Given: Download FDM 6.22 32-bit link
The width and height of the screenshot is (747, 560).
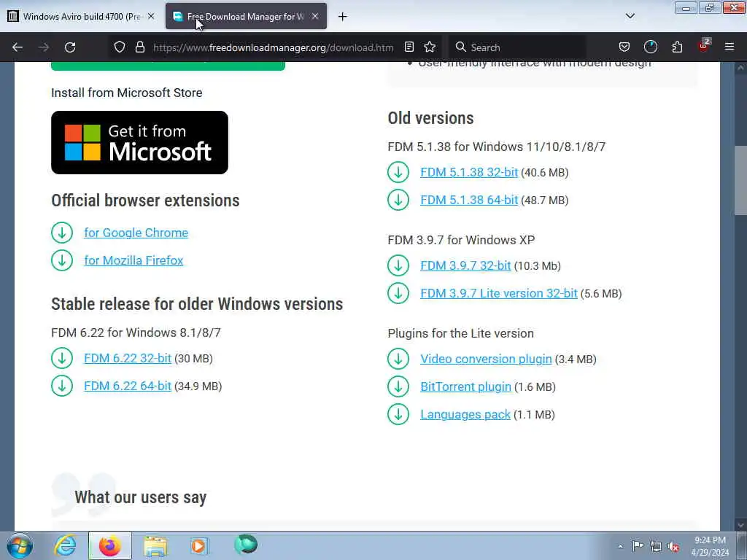Looking at the screenshot, I should click(x=128, y=358).
